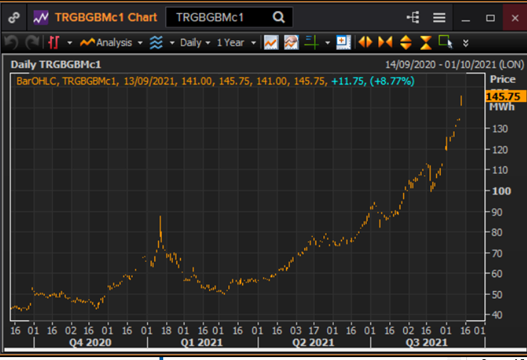Expand chart horizontally with outward arrows
The height and width of the screenshot is (360, 527).
[365, 43]
